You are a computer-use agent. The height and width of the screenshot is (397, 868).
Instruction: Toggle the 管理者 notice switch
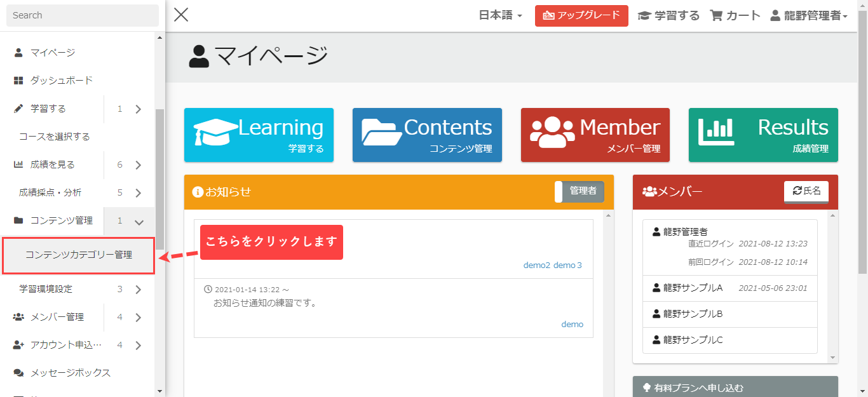[x=579, y=191]
